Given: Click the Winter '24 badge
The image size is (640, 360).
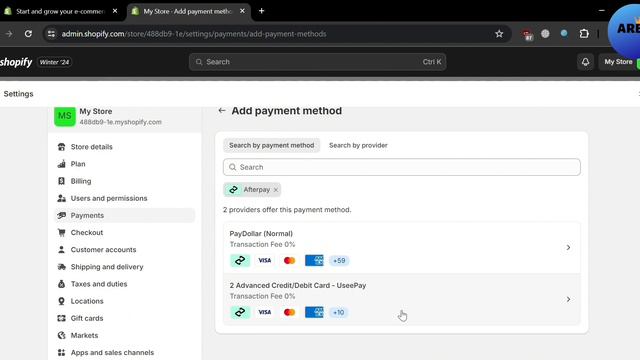Looking at the screenshot, I should (x=54, y=62).
